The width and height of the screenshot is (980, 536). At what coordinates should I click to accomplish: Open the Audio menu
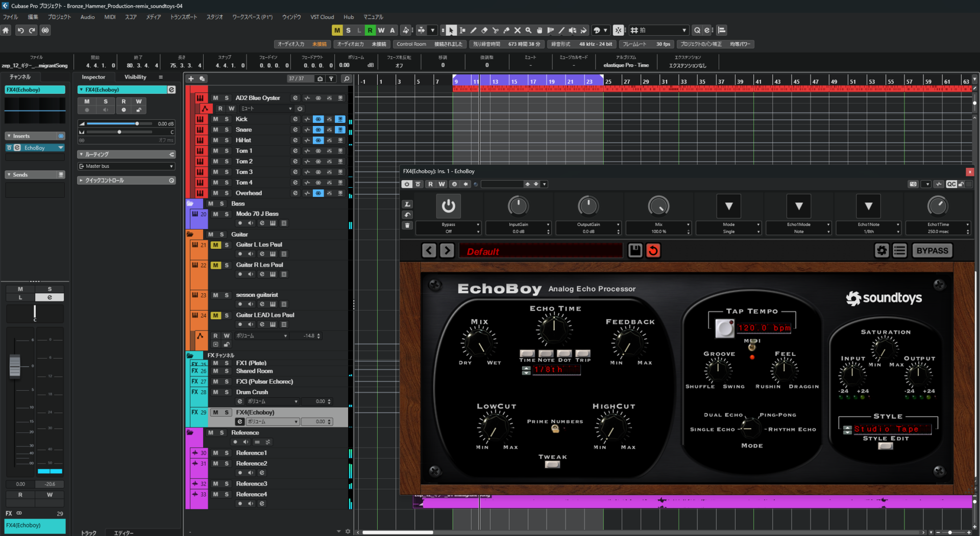(x=87, y=17)
